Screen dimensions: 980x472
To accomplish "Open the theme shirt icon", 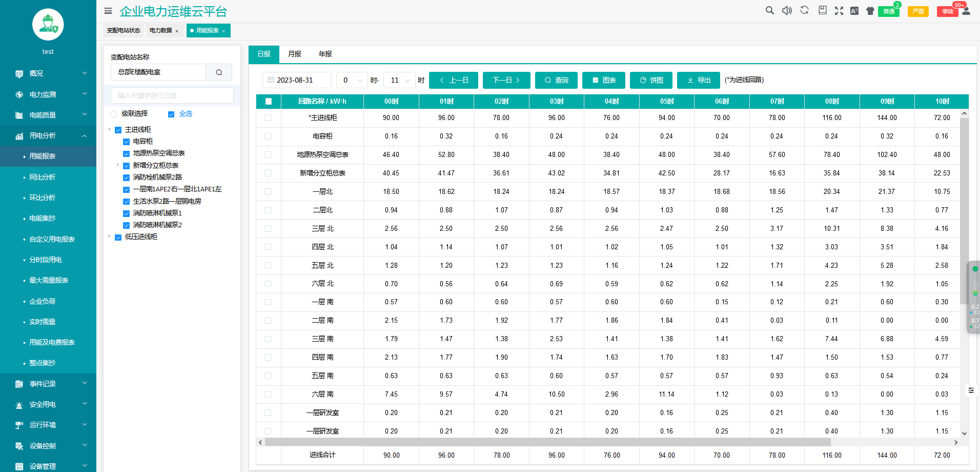I will [870, 11].
